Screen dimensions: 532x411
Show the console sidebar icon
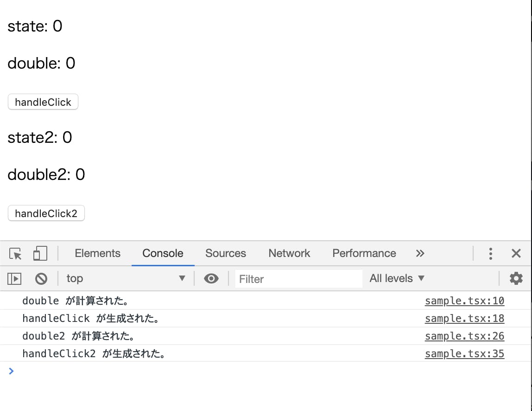pyautogui.click(x=14, y=279)
